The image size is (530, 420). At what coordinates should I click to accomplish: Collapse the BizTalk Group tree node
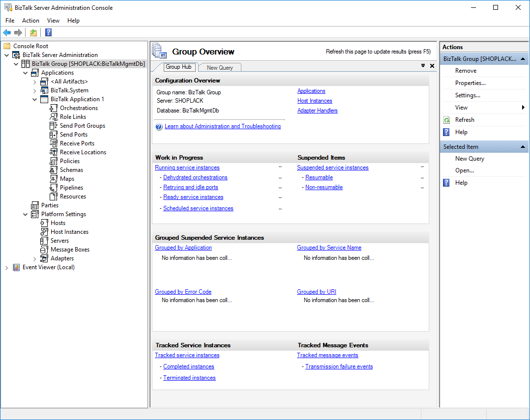[16, 64]
